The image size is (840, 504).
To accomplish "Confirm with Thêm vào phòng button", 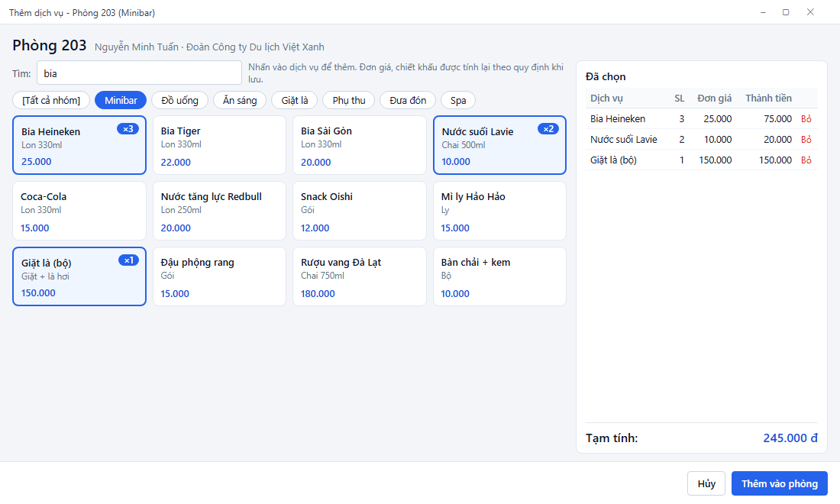I will (x=780, y=483).
